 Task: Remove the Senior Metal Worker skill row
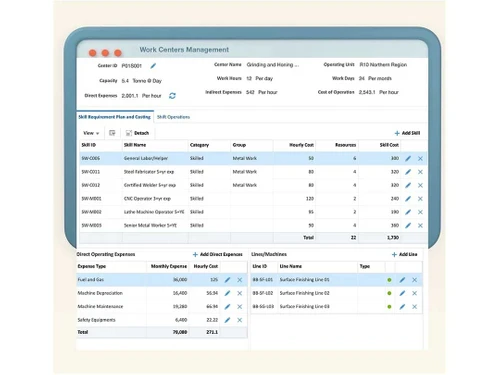tap(420, 226)
